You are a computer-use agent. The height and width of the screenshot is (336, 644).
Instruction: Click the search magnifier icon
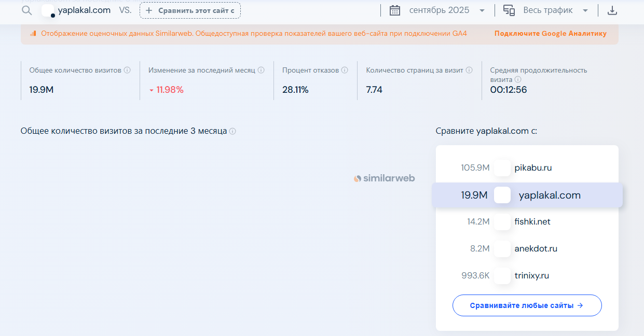(27, 10)
